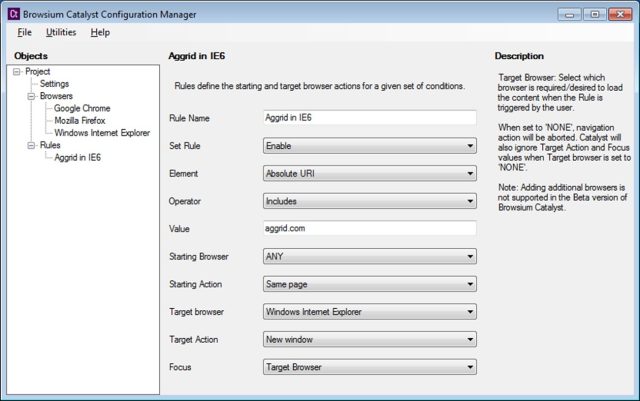The height and width of the screenshot is (401, 640).
Task: Open the Element dropdown showing Absolute URI
Action: coord(370,174)
